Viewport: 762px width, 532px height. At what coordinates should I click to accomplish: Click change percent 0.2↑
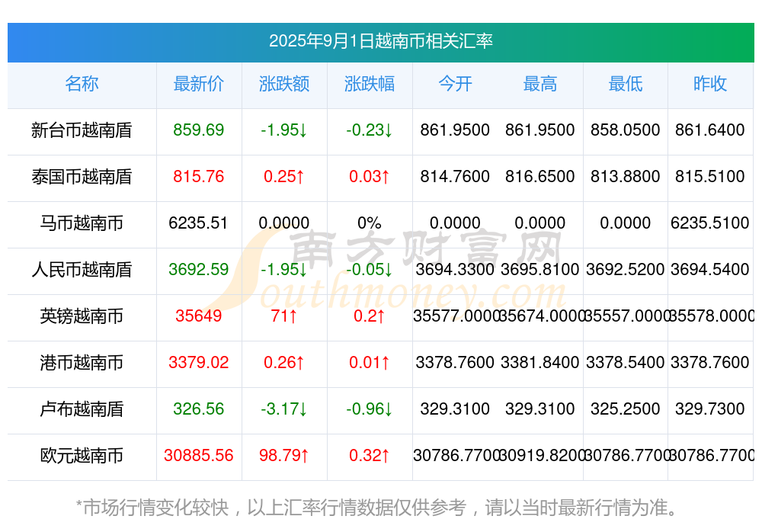click(370, 316)
